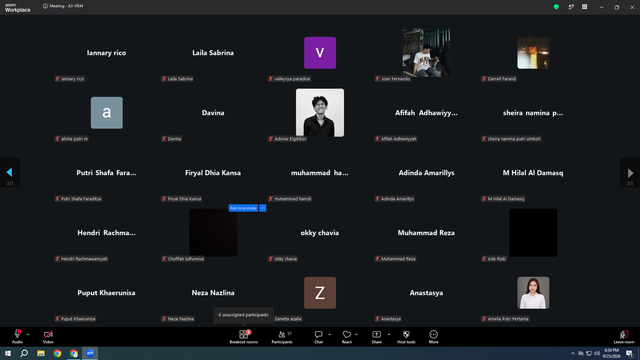The width and height of the screenshot is (640, 360).
Task: Click large name Muhammad Reza
Action: 426,233
